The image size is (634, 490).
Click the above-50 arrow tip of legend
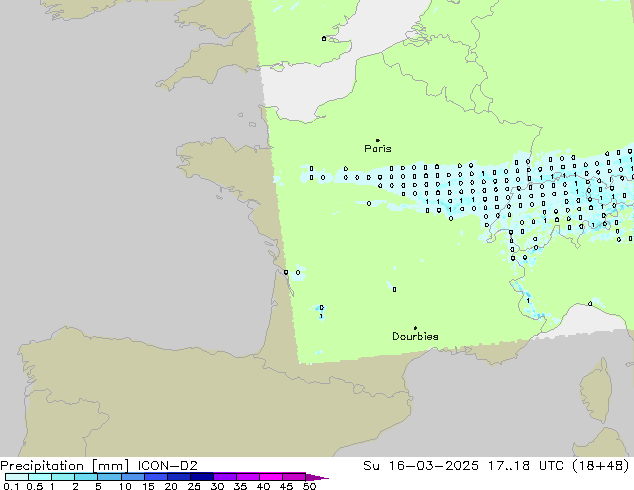click(x=317, y=477)
